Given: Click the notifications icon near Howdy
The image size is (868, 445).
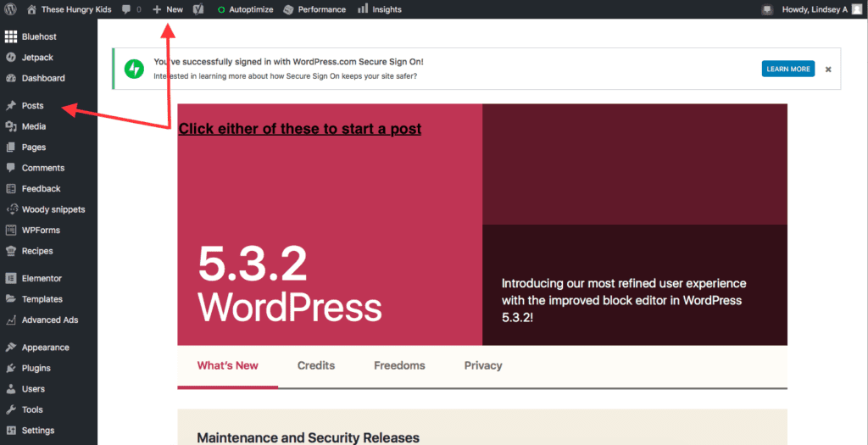Looking at the screenshot, I should 766,9.
